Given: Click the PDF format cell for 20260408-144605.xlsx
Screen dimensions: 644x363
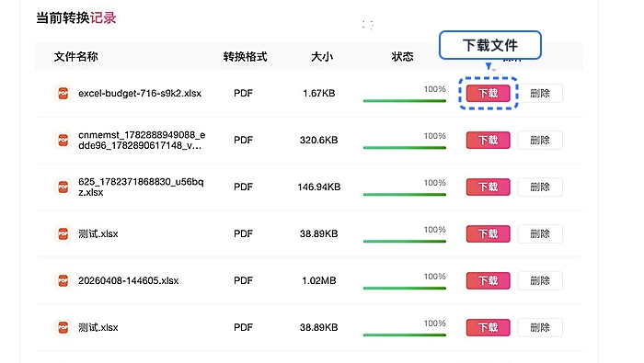Looking at the screenshot, I should pyautogui.click(x=243, y=280).
